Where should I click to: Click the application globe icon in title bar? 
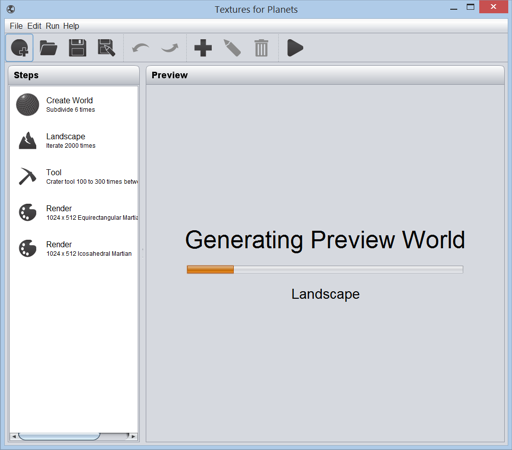[11, 9]
